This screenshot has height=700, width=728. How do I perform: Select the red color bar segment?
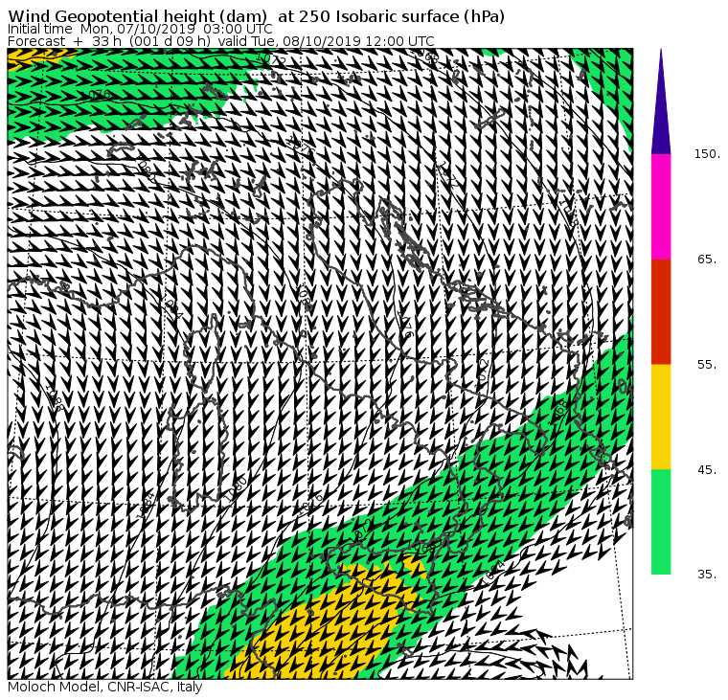(x=661, y=312)
